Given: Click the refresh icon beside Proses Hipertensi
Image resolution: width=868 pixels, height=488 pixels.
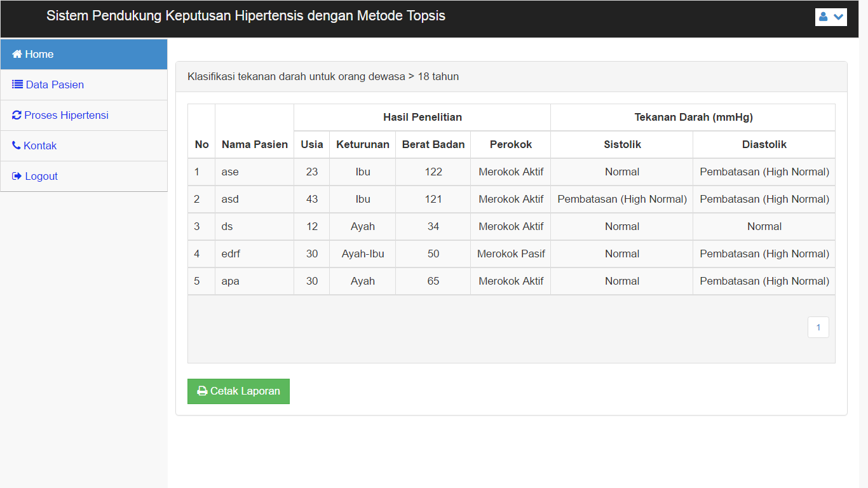Looking at the screenshot, I should tap(17, 115).
